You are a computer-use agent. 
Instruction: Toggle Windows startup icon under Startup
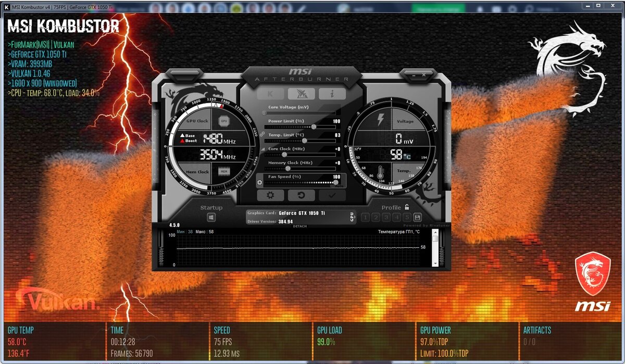tap(211, 217)
